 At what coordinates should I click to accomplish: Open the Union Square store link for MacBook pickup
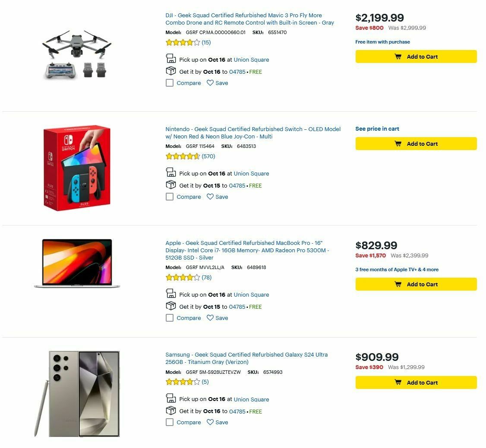pyautogui.click(x=251, y=294)
